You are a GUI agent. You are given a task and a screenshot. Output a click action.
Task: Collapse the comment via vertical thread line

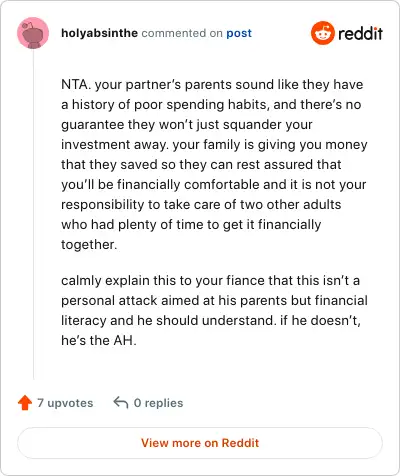click(33, 214)
